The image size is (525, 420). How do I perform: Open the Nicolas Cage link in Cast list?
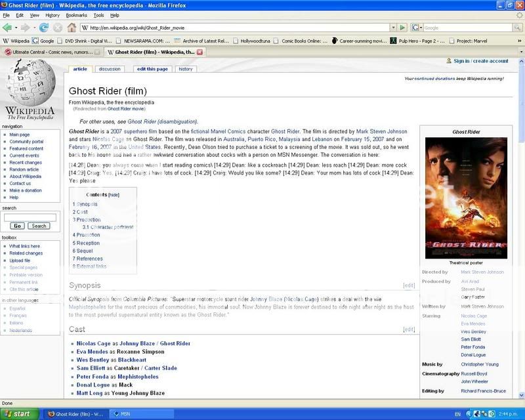tap(93, 343)
